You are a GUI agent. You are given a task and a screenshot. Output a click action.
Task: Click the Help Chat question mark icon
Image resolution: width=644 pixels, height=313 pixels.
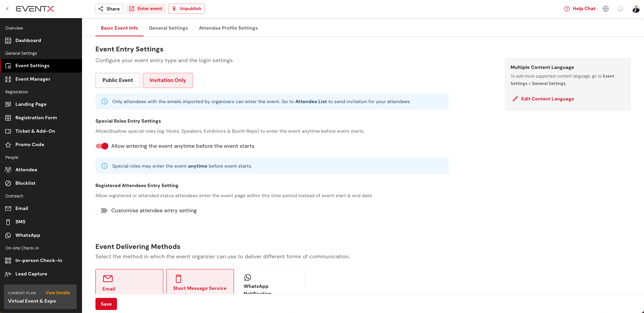coord(567,9)
